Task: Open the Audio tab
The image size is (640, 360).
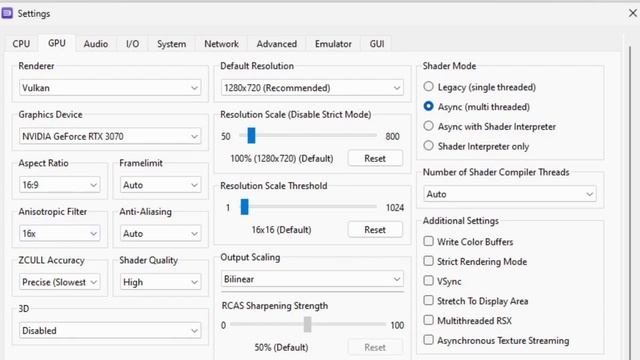Action: click(96, 44)
